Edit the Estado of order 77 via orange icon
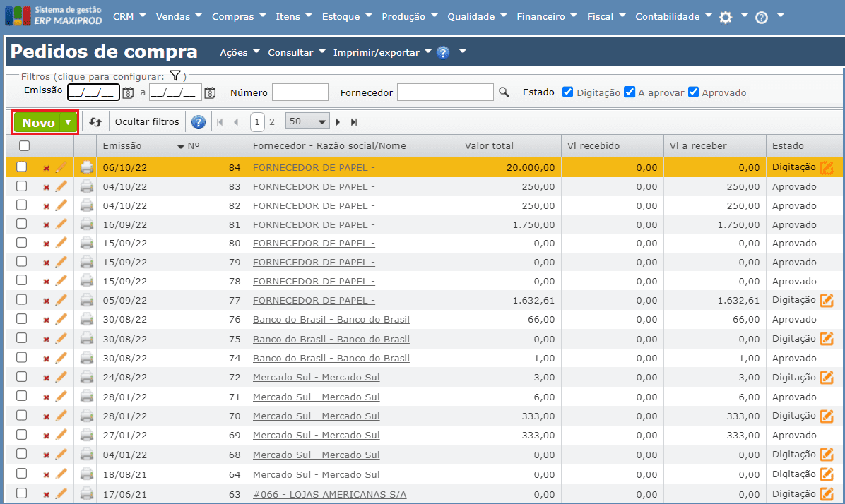Screen dimensions: 845x504 coord(825,300)
